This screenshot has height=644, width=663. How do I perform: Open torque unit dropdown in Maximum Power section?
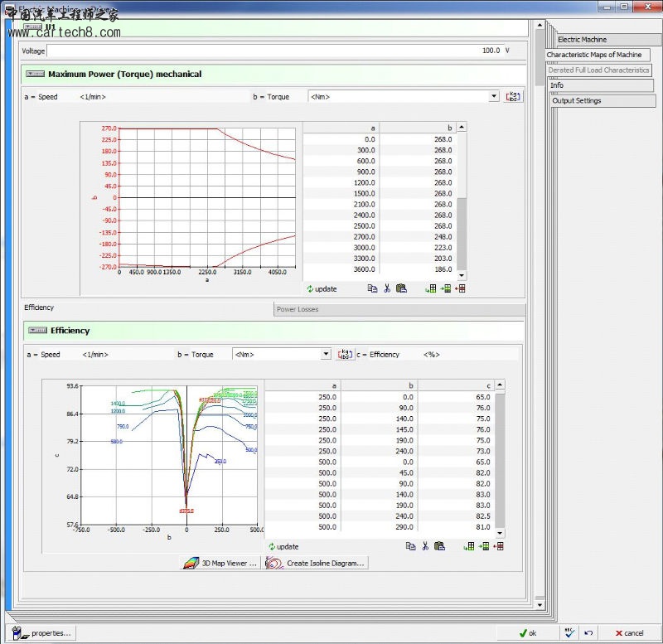click(x=493, y=96)
